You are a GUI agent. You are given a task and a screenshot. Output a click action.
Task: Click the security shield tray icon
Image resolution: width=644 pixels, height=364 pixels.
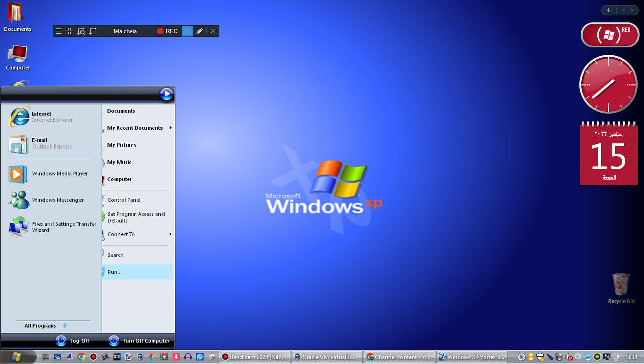coord(540,357)
